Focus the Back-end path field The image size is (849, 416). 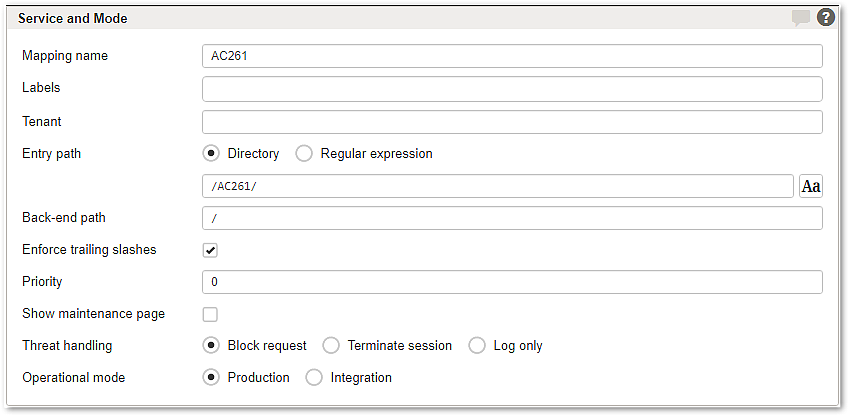[512, 218]
